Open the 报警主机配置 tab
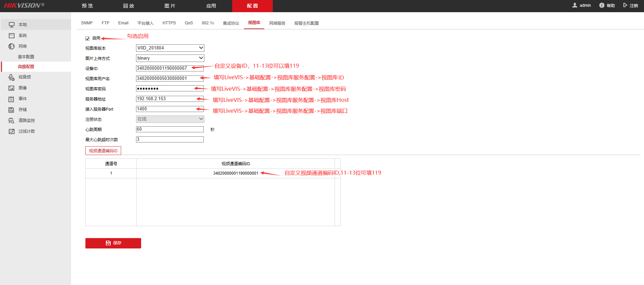This screenshot has width=644, height=285. coord(307,23)
